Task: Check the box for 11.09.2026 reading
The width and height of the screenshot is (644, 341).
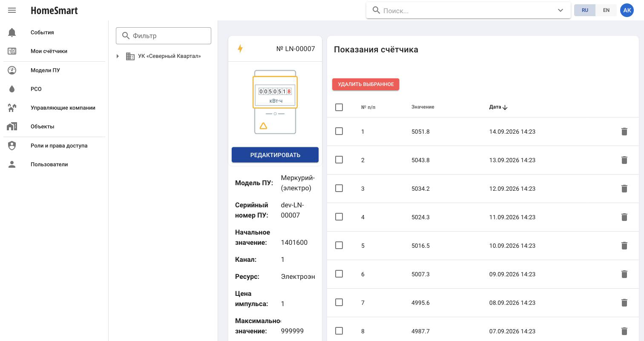Action: pos(339,217)
